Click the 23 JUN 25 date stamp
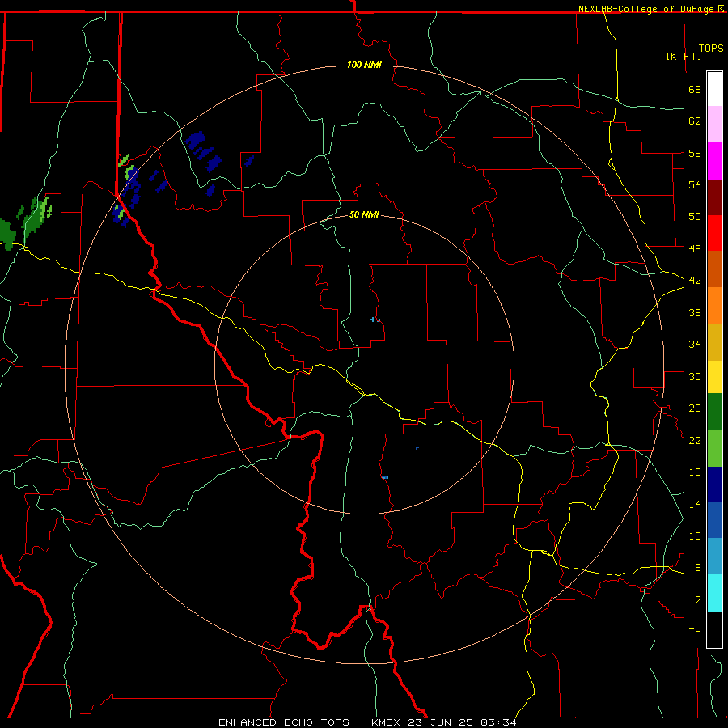Screen dimensions: 728x728 click(x=442, y=722)
